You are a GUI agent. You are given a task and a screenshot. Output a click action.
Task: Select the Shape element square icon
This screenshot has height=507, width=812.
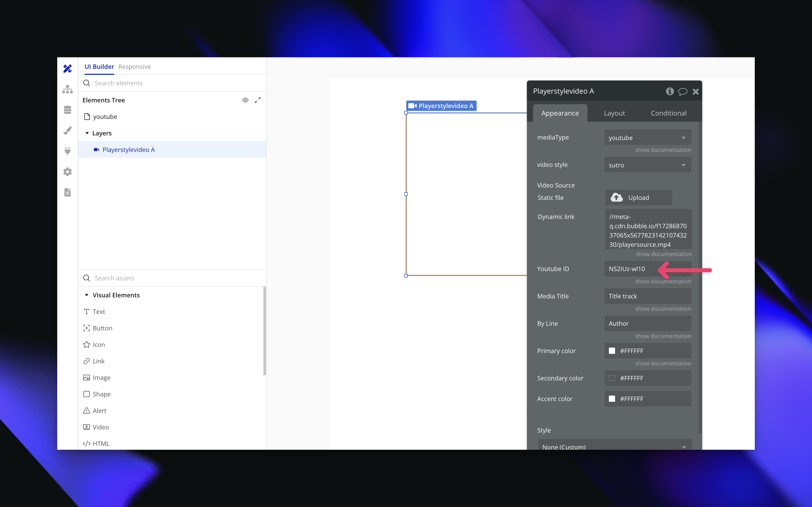(86, 394)
